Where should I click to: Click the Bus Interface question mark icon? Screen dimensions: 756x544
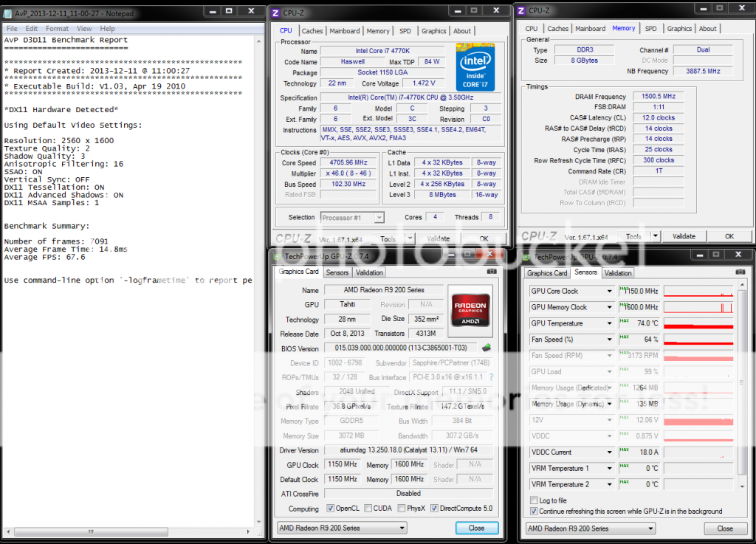(490, 377)
